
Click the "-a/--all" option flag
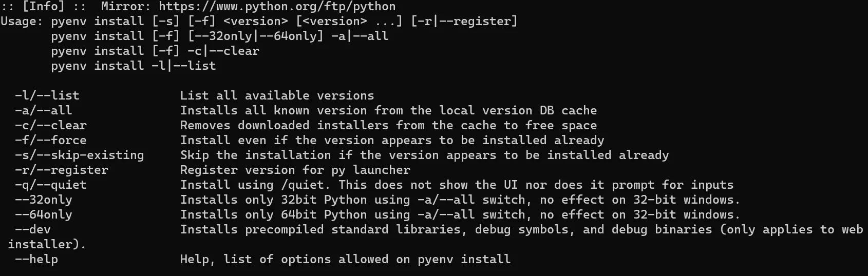pyautogui.click(x=43, y=110)
